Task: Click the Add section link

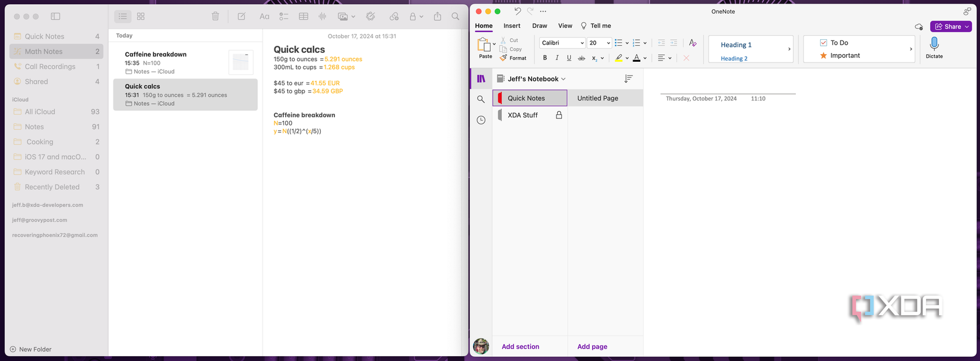Action: (520, 346)
